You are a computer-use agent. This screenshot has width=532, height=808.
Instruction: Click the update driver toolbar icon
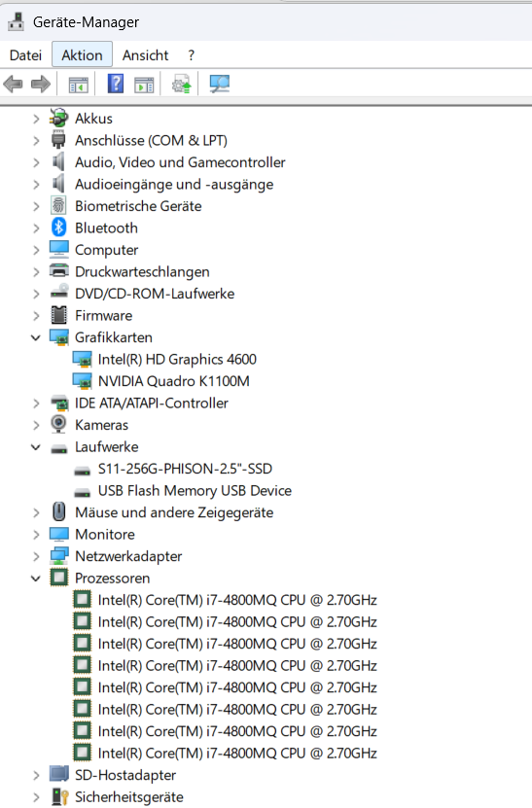point(182,84)
